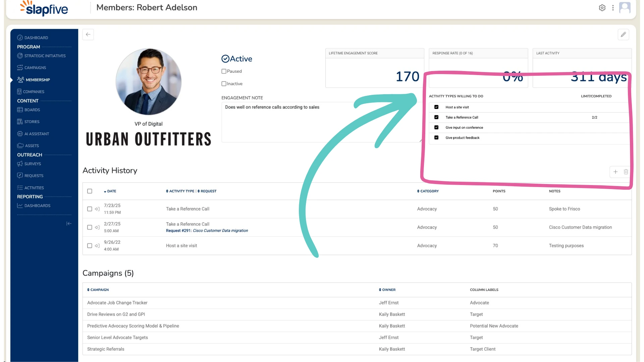Sort activity history by Category
This screenshot has height=362, width=644.
point(428,191)
